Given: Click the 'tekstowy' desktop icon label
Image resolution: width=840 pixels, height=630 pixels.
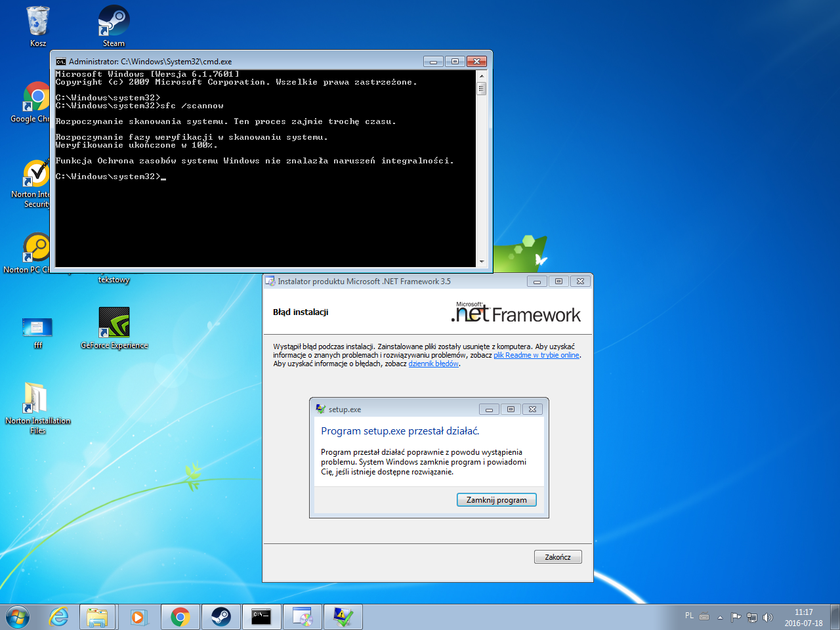Looking at the screenshot, I should (x=114, y=280).
